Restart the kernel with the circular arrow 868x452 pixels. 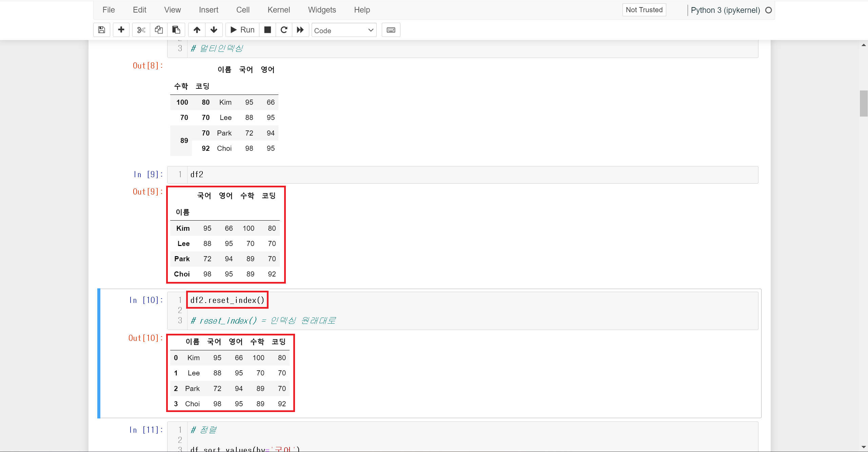(x=284, y=30)
